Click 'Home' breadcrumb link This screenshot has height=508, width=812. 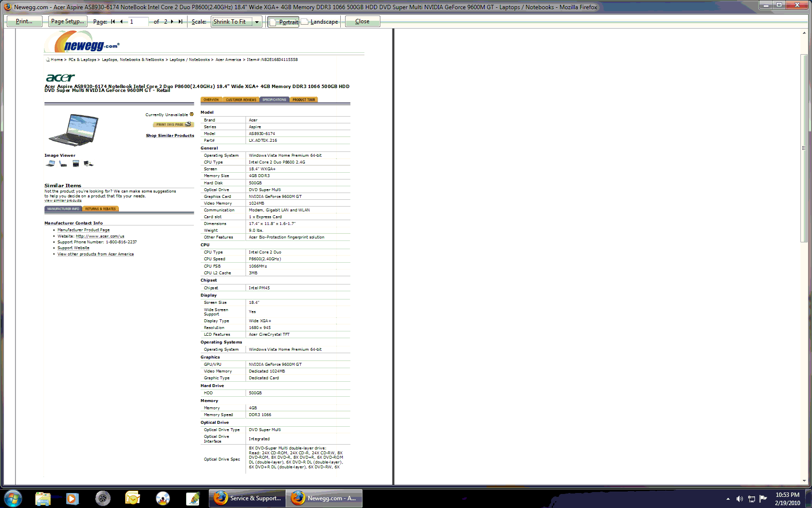[57, 60]
